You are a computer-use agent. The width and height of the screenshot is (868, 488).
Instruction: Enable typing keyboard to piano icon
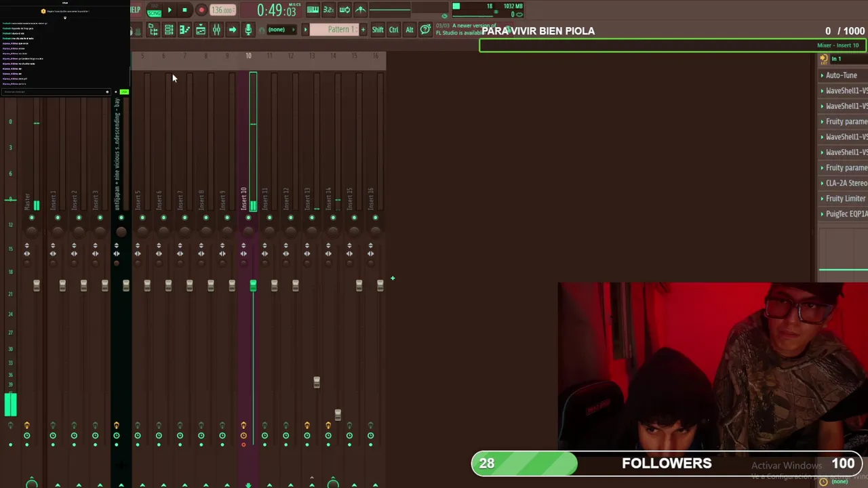click(x=313, y=9)
